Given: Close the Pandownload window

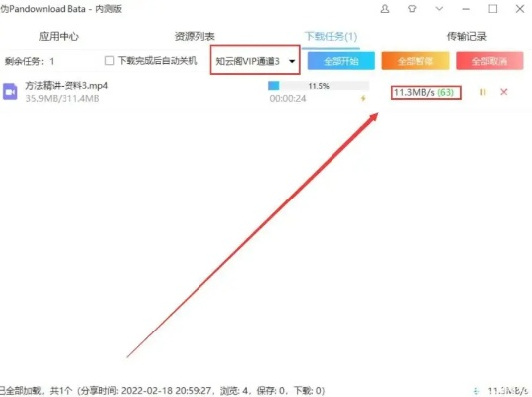Looking at the screenshot, I should coord(520,9).
